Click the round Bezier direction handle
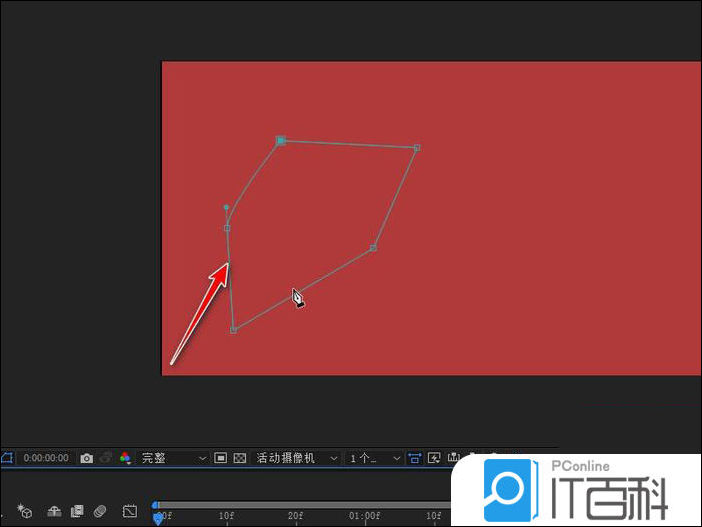The width and height of the screenshot is (702, 527). [x=226, y=207]
